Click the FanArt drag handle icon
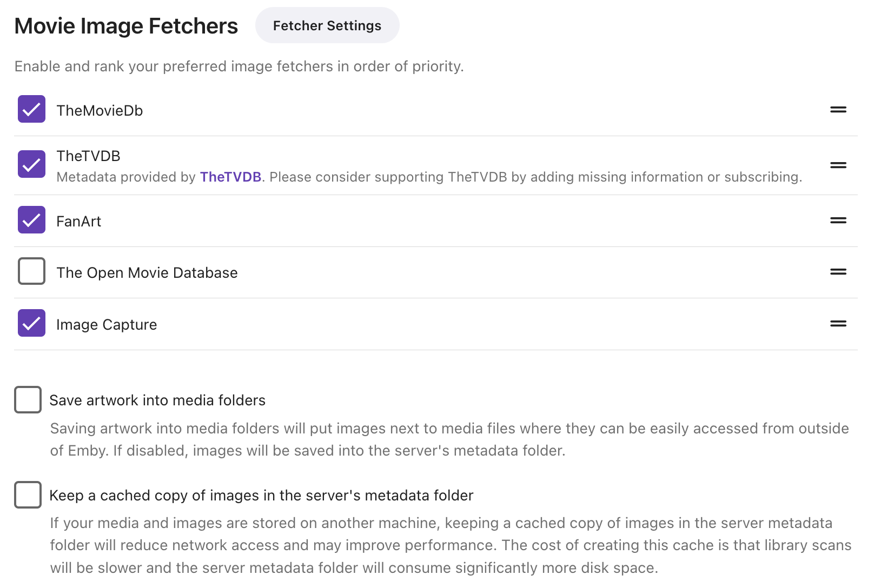The image size is (874, 588). [838, 220]
